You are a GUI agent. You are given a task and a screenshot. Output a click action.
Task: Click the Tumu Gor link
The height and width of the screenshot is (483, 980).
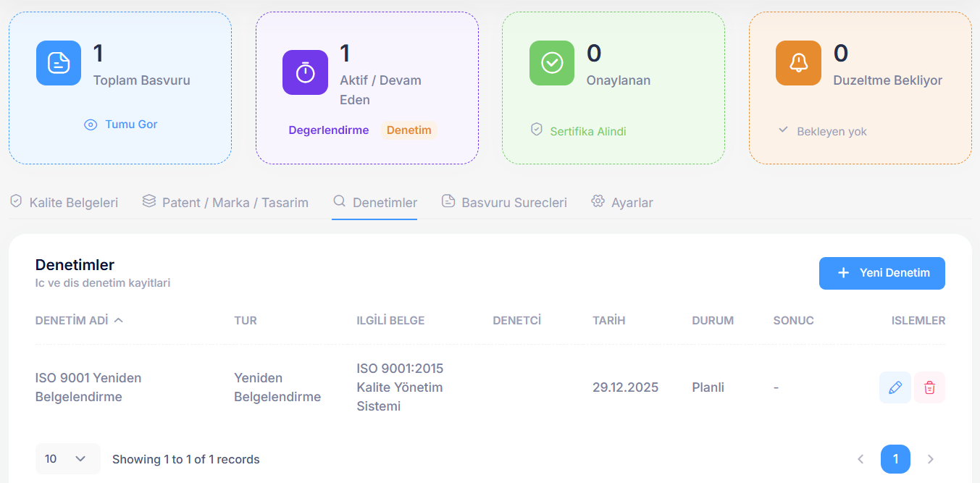131,125
